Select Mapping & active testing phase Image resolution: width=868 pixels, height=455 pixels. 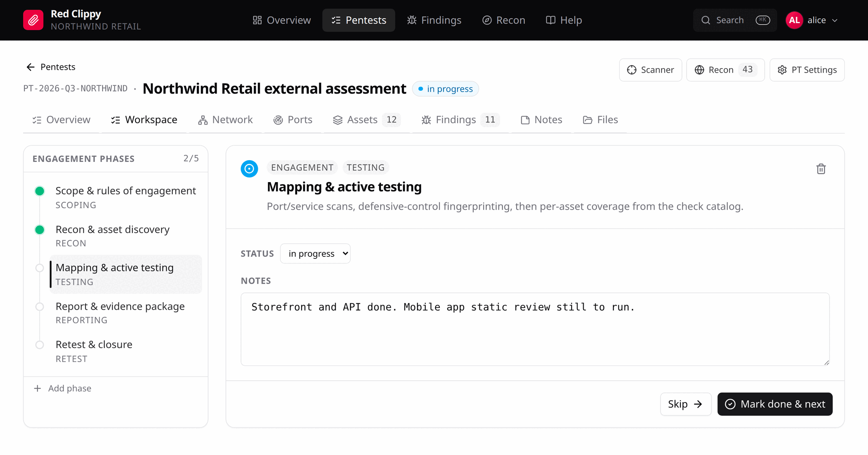126,274
